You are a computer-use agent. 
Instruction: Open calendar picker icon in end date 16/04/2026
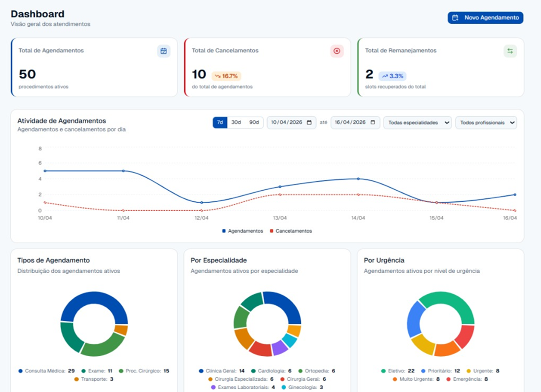(x=373, y=122)
